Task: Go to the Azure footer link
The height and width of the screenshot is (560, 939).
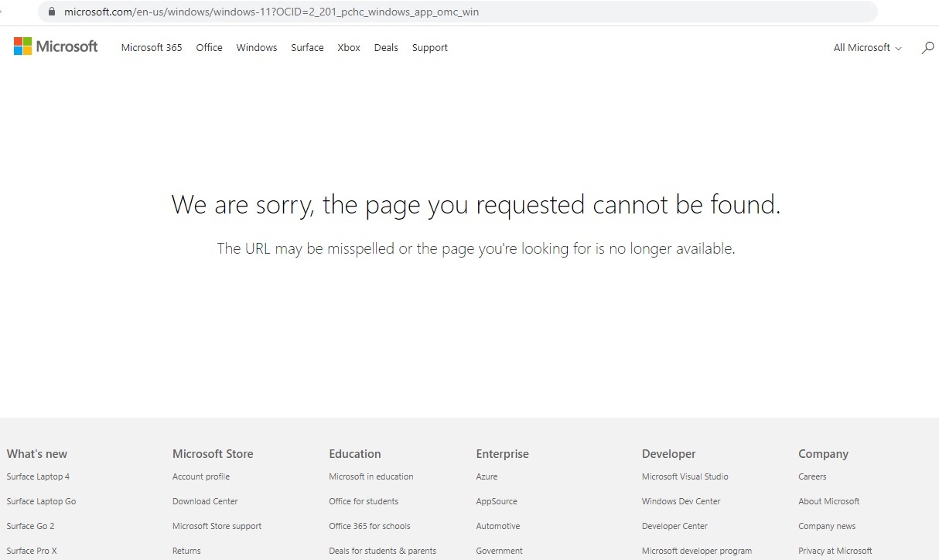Action: coord(487,476)
